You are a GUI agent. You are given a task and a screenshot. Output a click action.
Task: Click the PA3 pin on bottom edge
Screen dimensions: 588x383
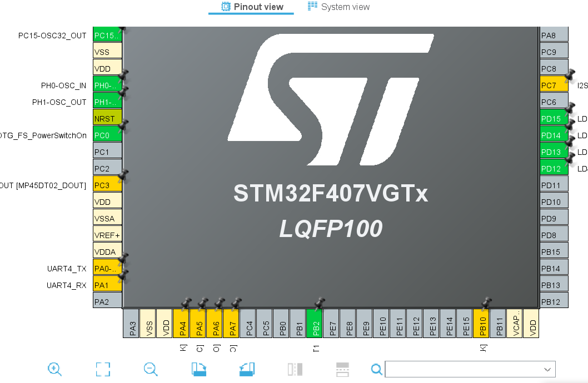tap(131, 324)
